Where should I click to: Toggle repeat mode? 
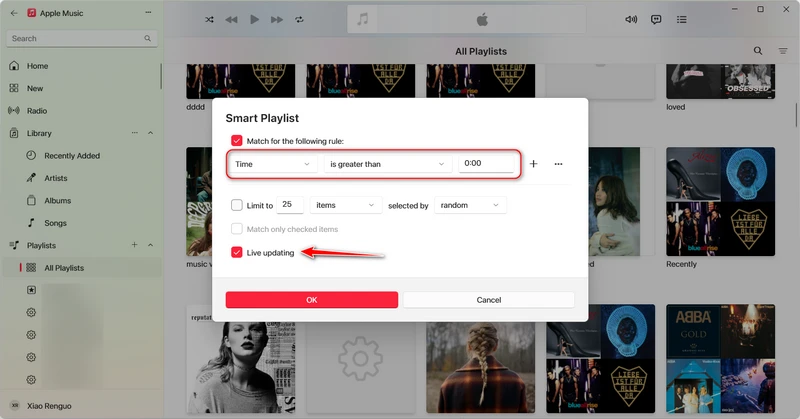[299, 19]
